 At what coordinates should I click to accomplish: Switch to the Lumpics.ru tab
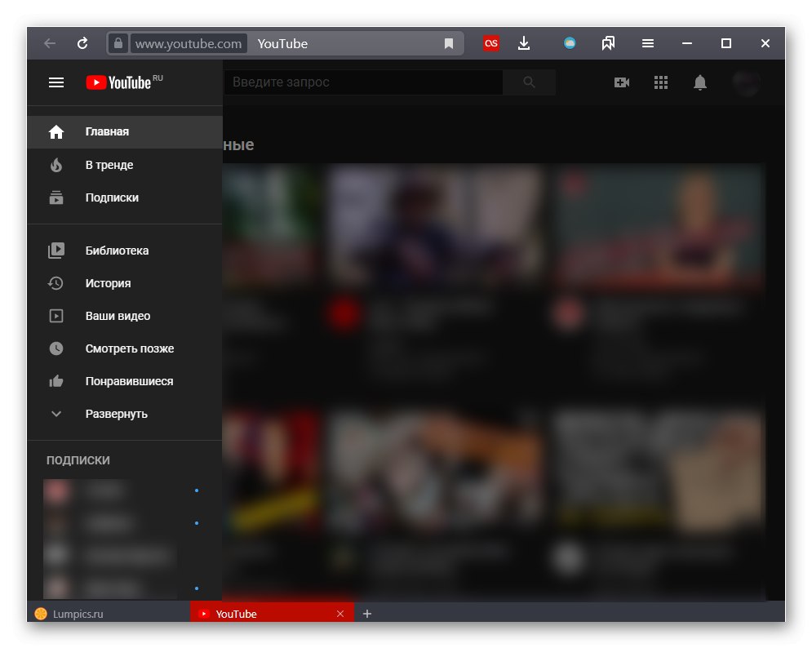click(x=109, y=614)
